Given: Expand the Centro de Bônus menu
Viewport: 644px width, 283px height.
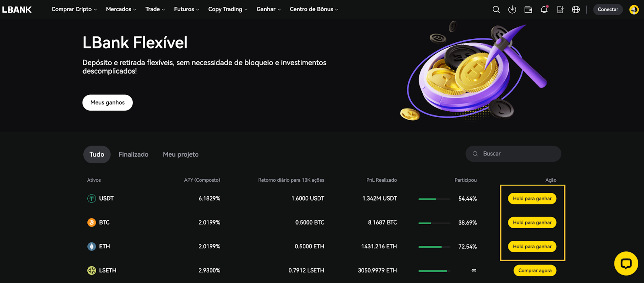Looking at the screenshot, I should (314, 9).
